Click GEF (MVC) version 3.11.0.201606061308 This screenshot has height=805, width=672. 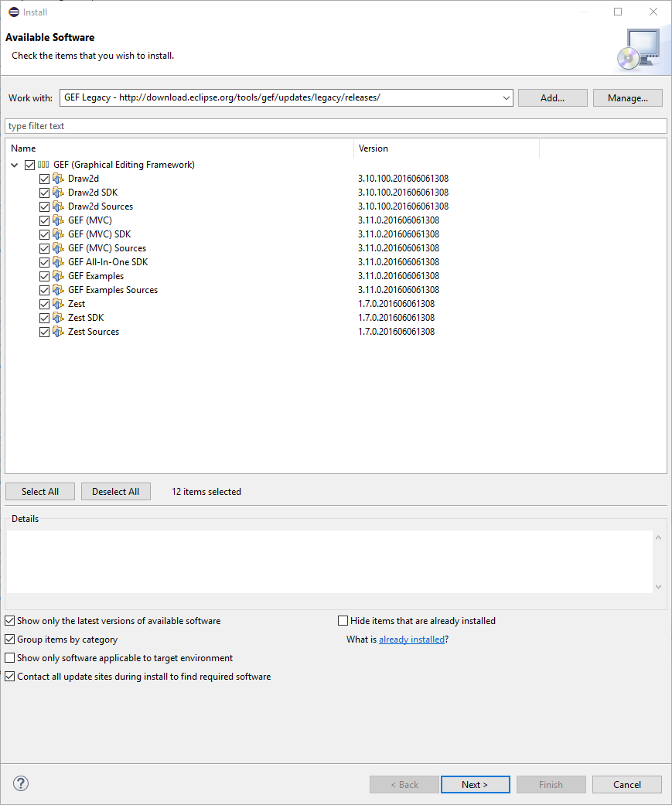[399, 220]
